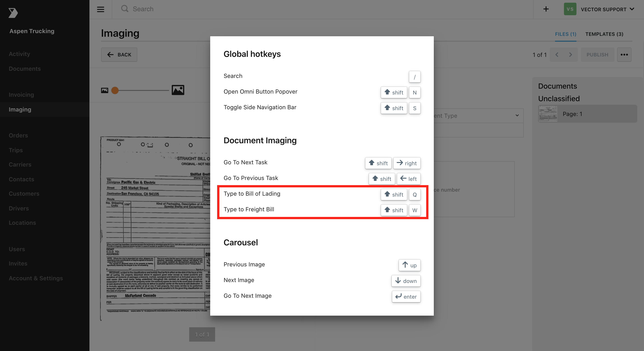Click the up arrow key badge
The width and height of the screenshot is (644, 351).
(409, 265)
